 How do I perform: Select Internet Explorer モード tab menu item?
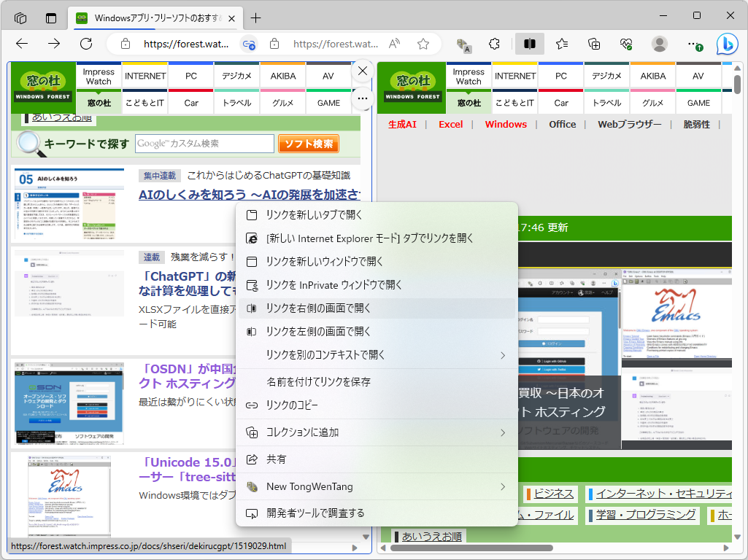(x=377, y=238)
